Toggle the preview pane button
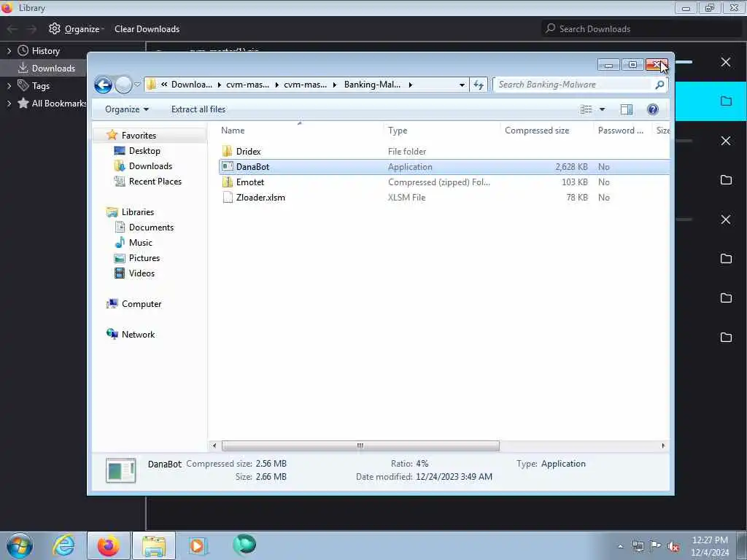Image resolution: width=747 pixels, height=560 pixels. click(x=627, y=109)
